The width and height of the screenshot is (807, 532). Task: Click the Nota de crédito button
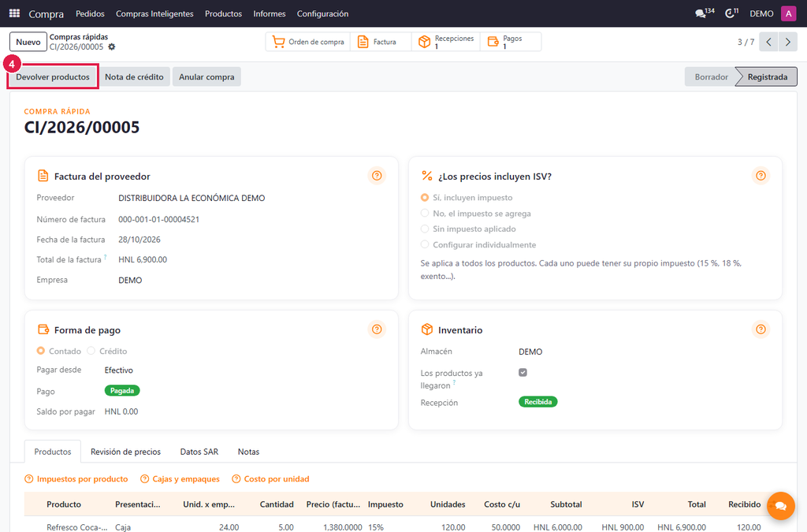134,76
